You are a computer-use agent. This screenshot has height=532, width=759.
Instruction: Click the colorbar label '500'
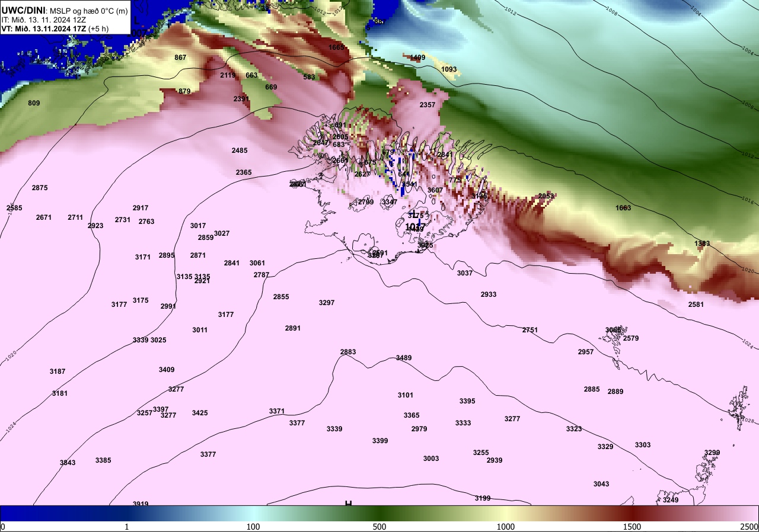coord(379,527)
